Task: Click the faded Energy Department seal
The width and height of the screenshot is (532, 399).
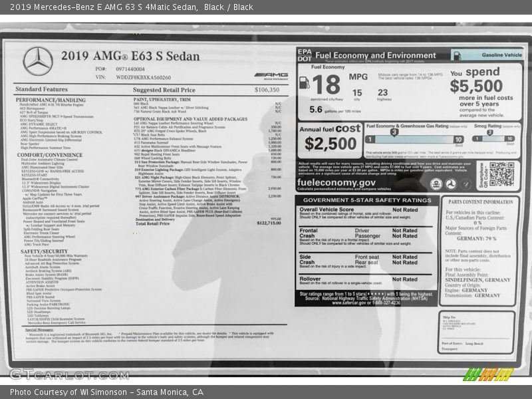Action: click(466, 184)
